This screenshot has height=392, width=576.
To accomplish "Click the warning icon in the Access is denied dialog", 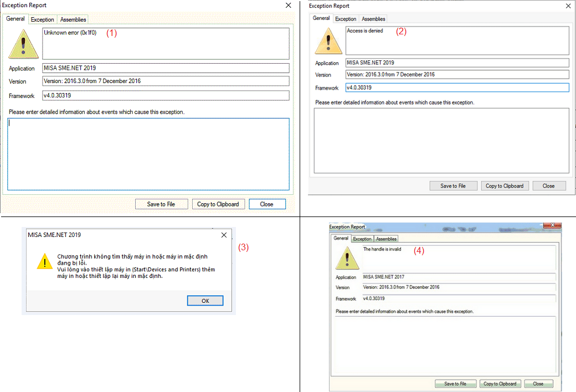I will tap(328, 41).
